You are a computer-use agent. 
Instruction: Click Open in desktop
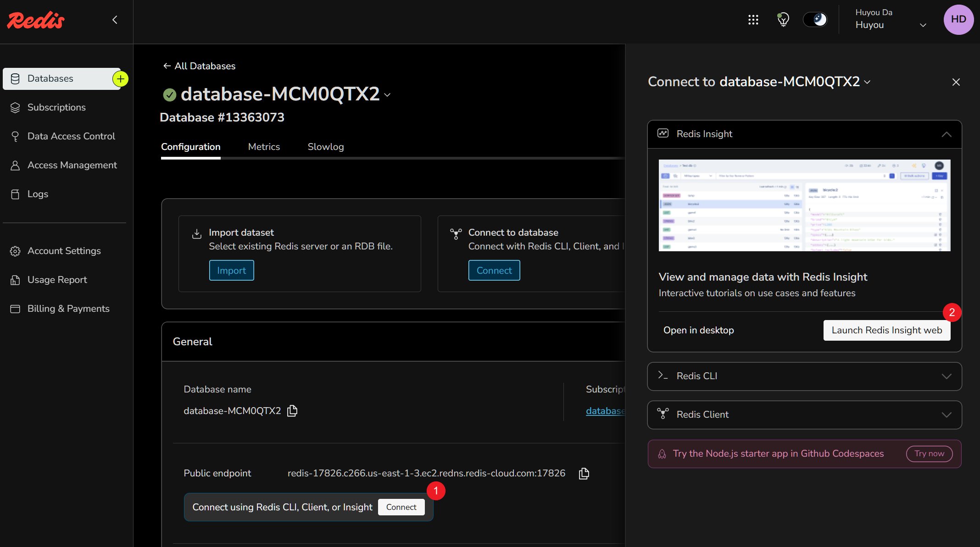[698, 330]
